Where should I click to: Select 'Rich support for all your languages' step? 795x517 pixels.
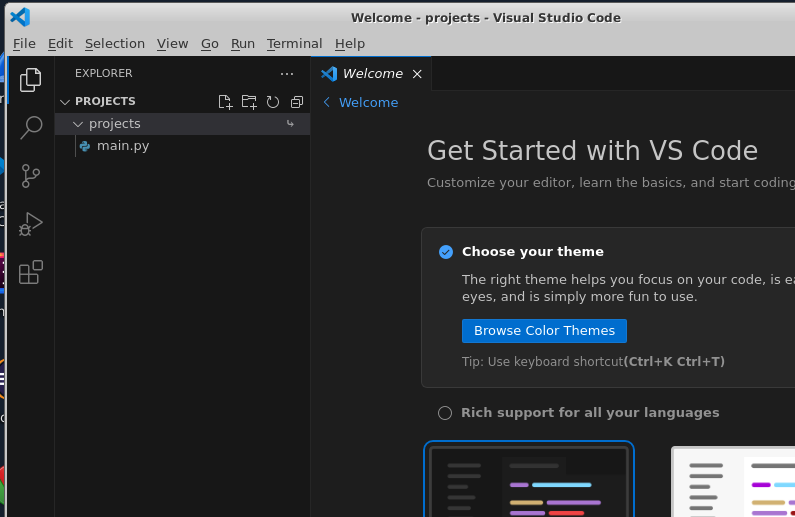[x=590, y=413]
